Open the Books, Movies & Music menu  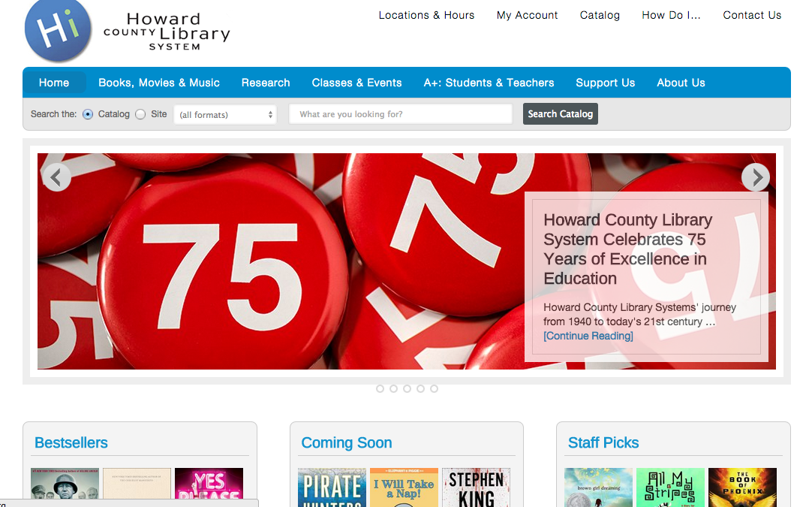(158, 83)
